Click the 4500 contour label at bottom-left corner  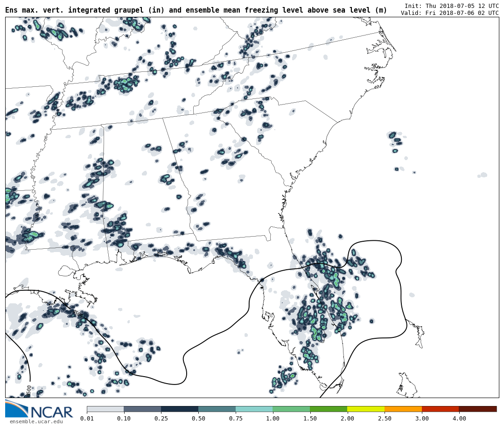pyautogui.click(x=28, y=391)
